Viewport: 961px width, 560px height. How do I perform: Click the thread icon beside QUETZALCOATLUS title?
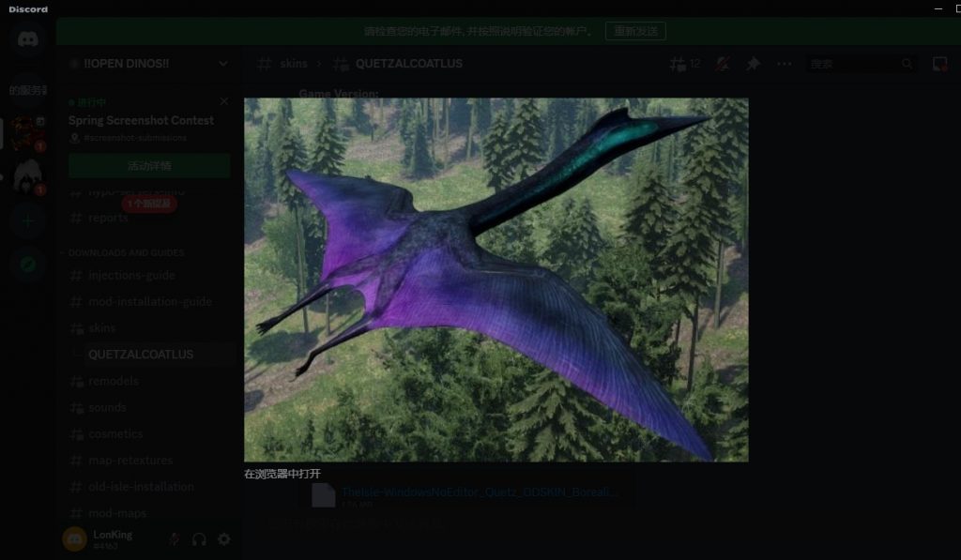pyautogui.click(x=341, y=64)
